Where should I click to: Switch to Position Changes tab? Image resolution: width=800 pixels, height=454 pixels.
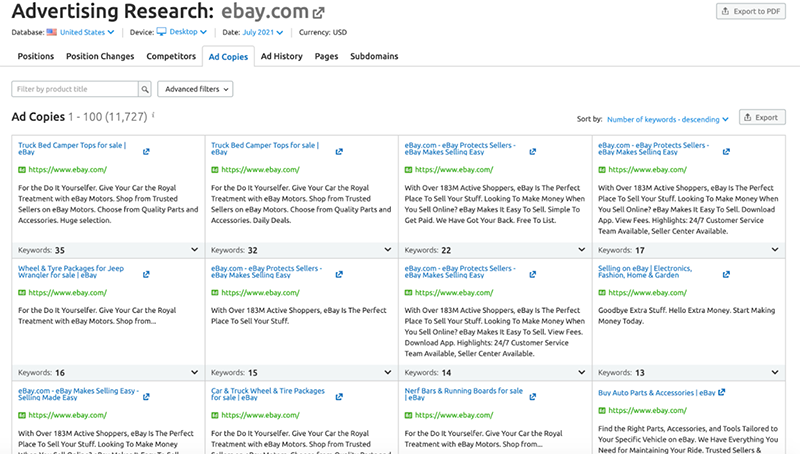(x=100, y=56)
